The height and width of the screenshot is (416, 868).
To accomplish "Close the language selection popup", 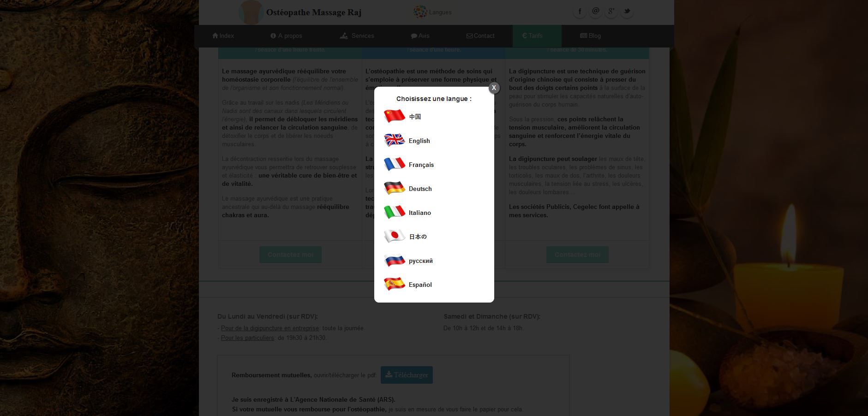I will [494, 88].
